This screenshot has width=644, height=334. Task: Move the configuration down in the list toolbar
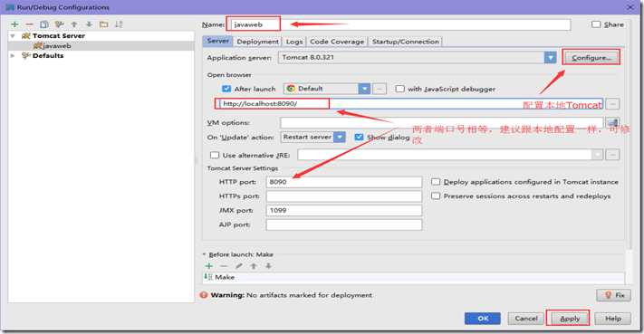89,24
